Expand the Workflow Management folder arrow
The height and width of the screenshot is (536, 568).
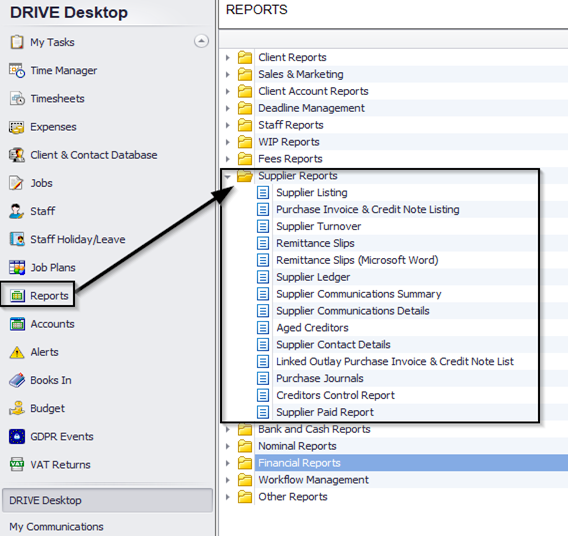[x=227, y=480]
